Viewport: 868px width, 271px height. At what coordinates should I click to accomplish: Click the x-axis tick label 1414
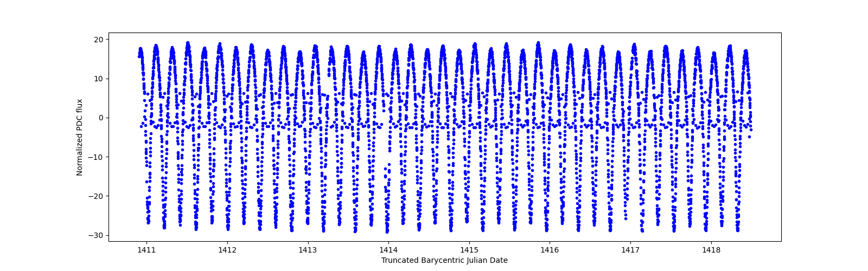pyautogui.click(x=388, y=250)
